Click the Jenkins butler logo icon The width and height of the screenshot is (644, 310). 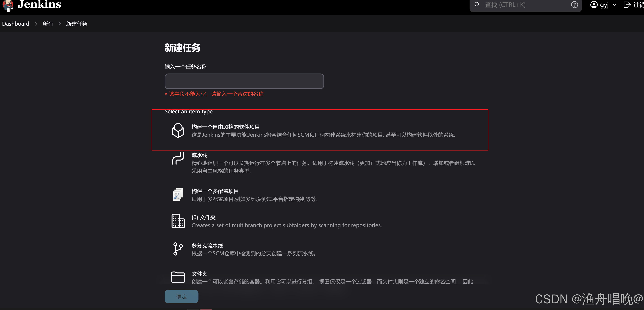pos(8,6)
